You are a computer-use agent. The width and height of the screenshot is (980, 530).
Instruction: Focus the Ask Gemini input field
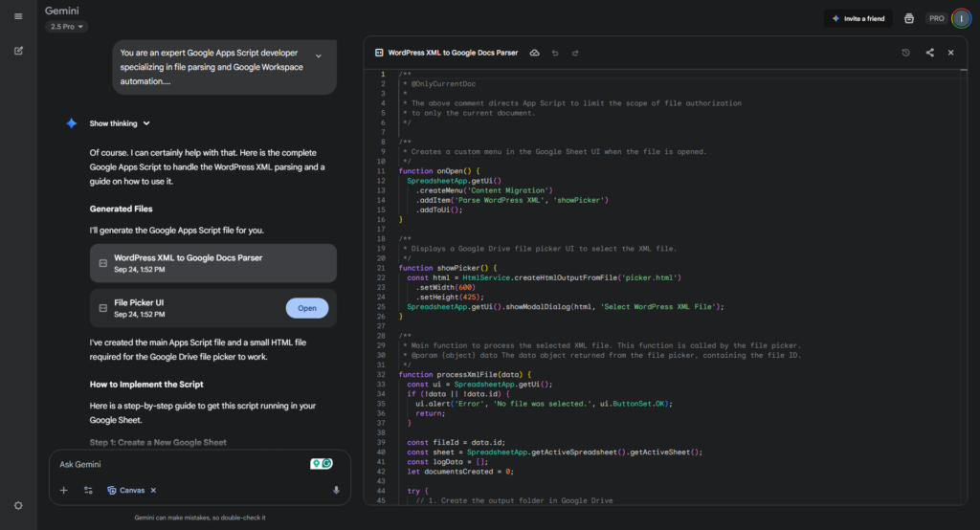[x=181, y=464]
